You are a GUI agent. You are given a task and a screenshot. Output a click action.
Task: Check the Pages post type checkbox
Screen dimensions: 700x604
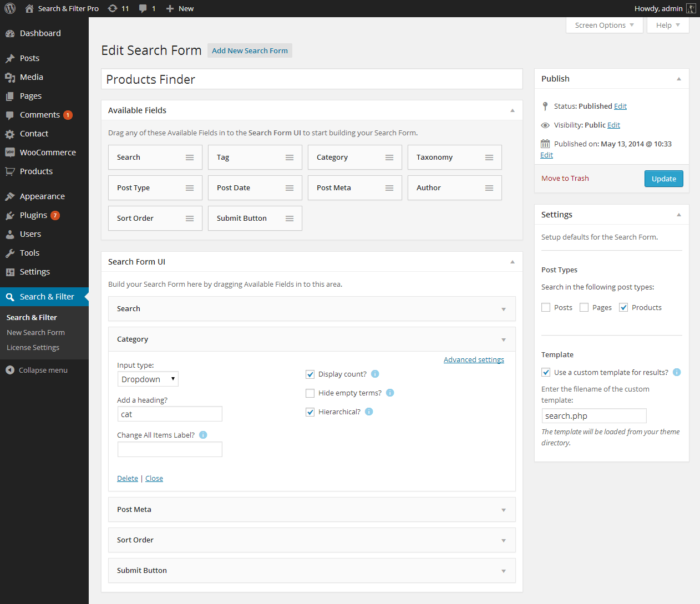[584, 307]
